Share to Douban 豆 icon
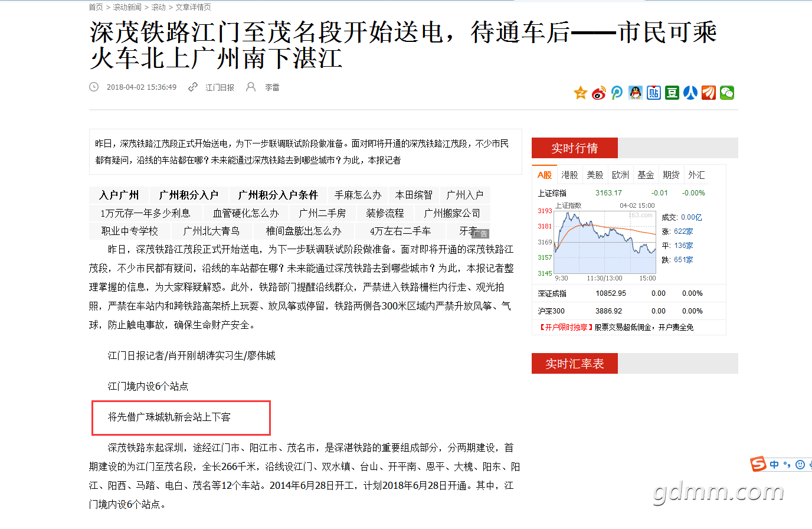The width and height of the screenshot is (812, 529). (672, 93)
